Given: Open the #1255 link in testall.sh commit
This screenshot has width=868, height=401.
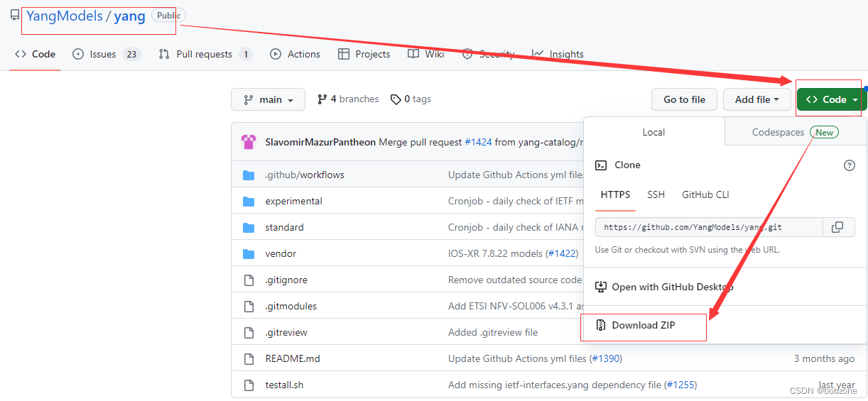Looking at the screenshot, I should [x=680, y=385].
